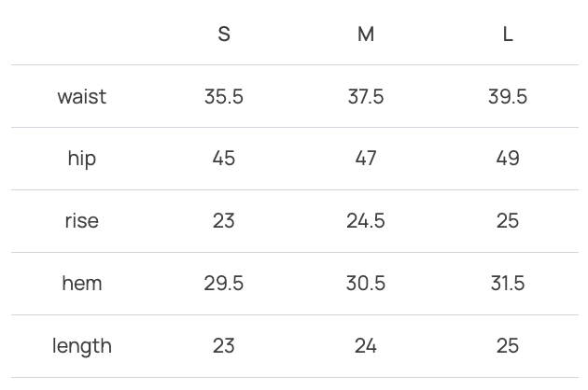Click hem value 30.5 for size M

click(x=366, y=284)
